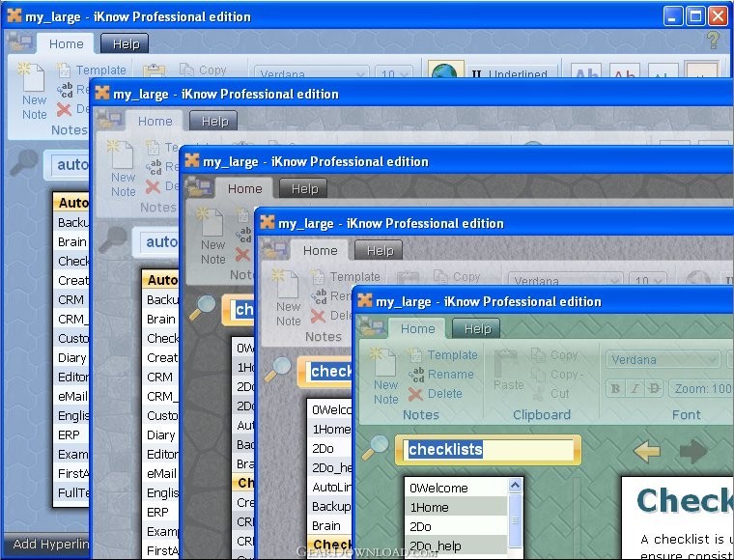Click the 'checklists' search field in the front window
The height and width of the screenshot is (560, 734).
coord(488,450)
